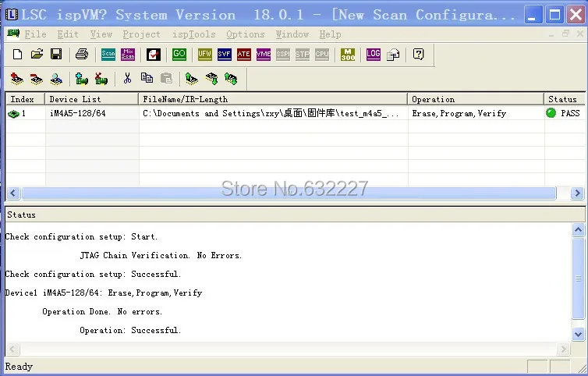Screen dimensions: 588x376
Task: Open the Options menu
Action: pyautogui.click(x=245, y=34)
